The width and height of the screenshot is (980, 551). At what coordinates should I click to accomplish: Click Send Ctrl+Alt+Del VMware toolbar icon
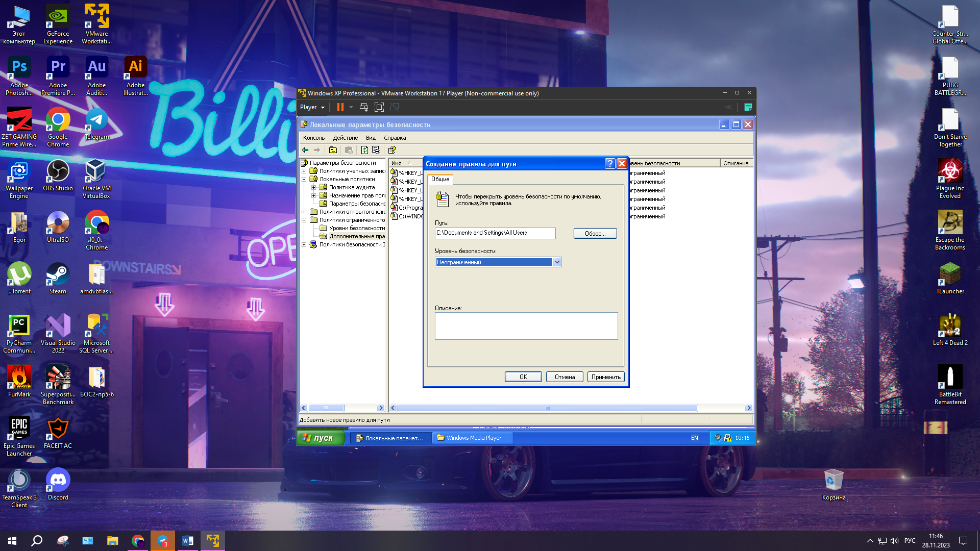(364, 107)
